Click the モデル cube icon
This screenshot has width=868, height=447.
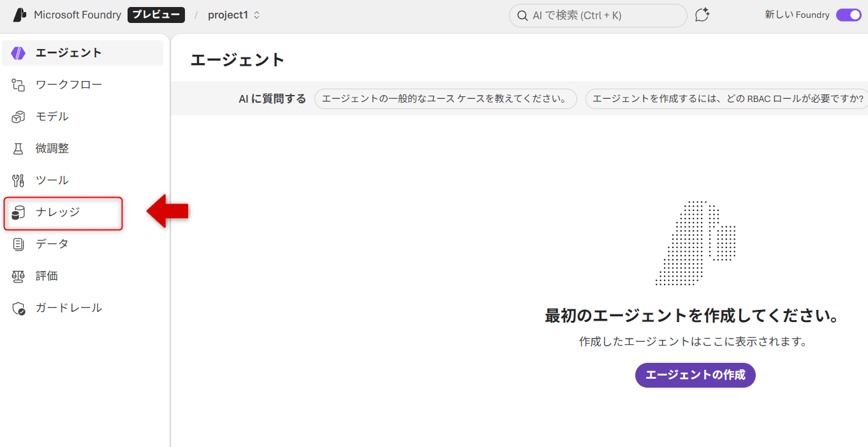coord(18,117)
